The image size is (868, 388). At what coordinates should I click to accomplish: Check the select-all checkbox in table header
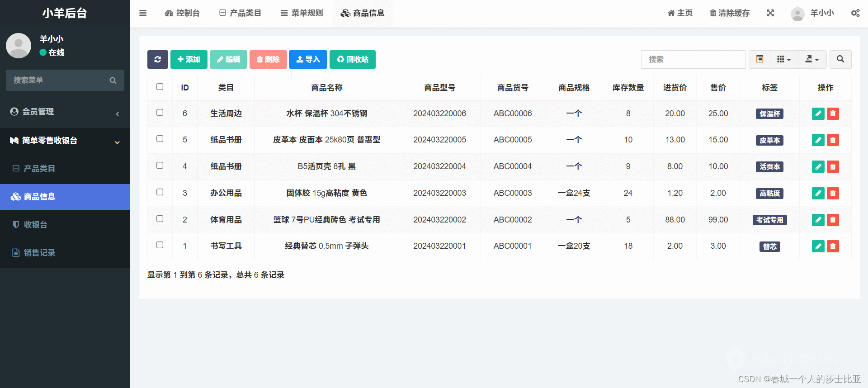160,86
